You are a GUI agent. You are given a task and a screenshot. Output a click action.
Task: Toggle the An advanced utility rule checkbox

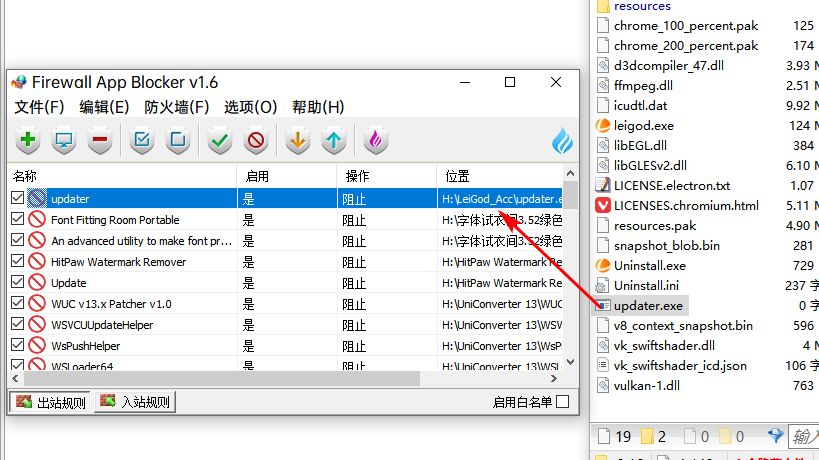coord(17,240)
